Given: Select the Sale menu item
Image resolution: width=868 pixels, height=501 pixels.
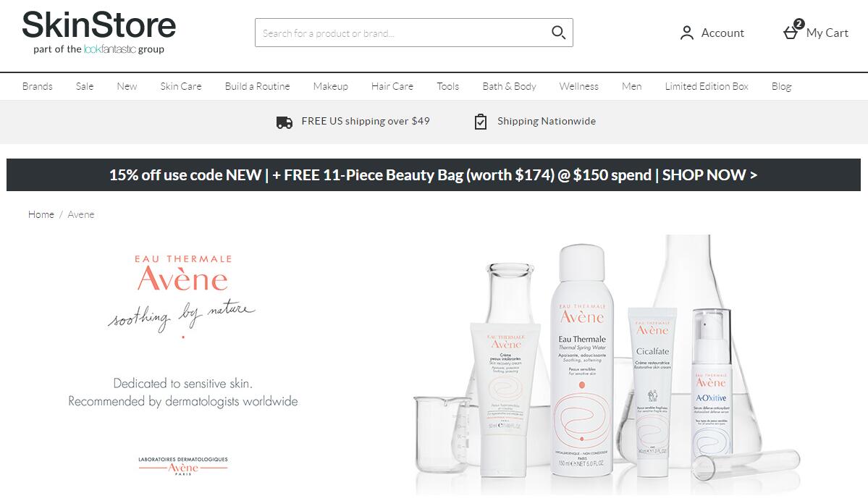Looking at the screenshot, I should [x=85, y=86].
